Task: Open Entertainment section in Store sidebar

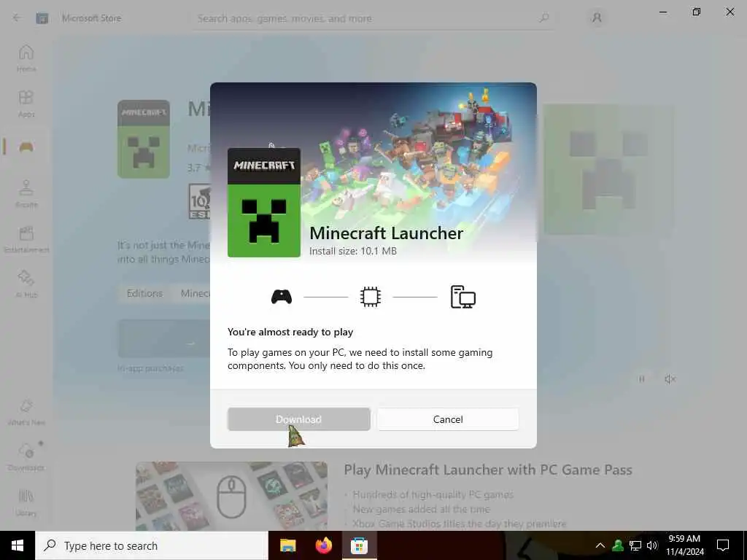Action: [26, 239]
